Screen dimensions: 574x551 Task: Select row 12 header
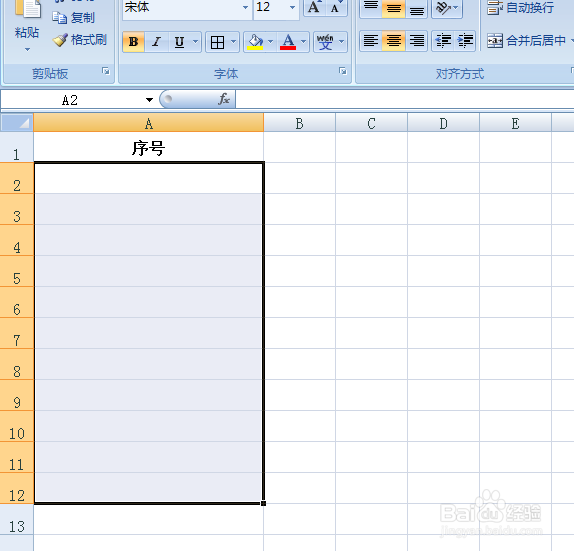16,488
